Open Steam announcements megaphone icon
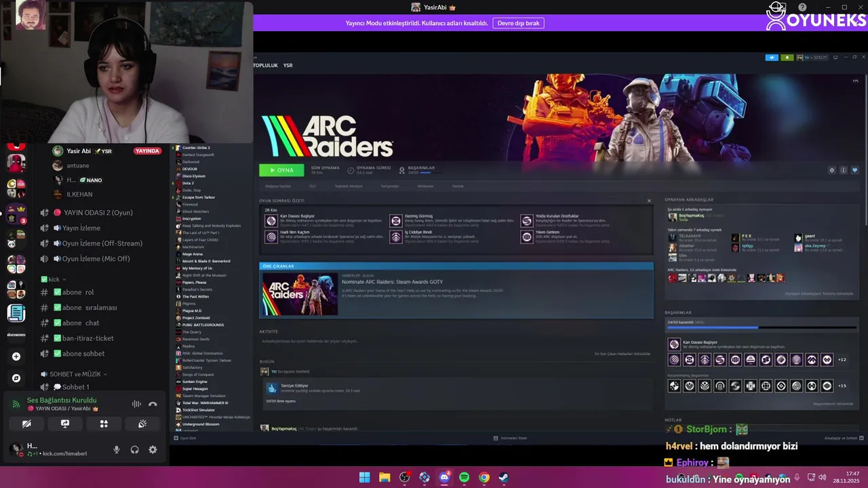The image size is (868, 488). click(x=772, y=58)
